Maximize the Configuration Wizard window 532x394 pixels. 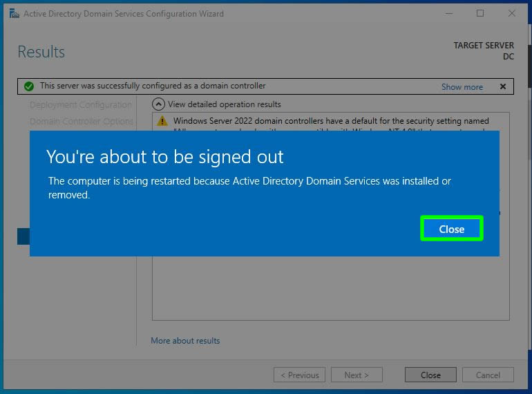[480, 14]
